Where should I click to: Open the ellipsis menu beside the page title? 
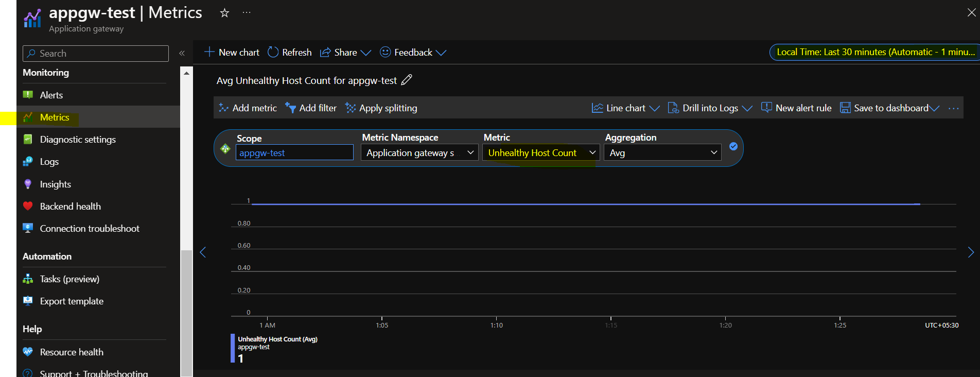coord(247,12)
